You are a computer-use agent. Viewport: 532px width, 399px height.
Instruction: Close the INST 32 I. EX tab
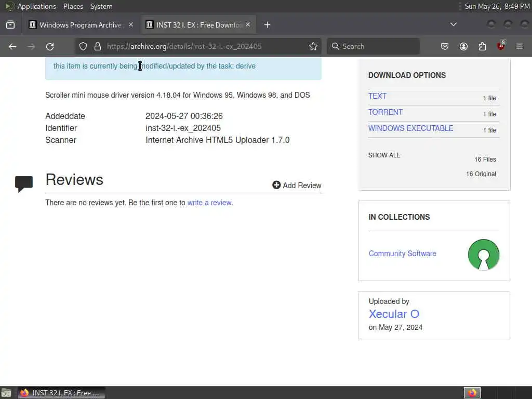248,25
